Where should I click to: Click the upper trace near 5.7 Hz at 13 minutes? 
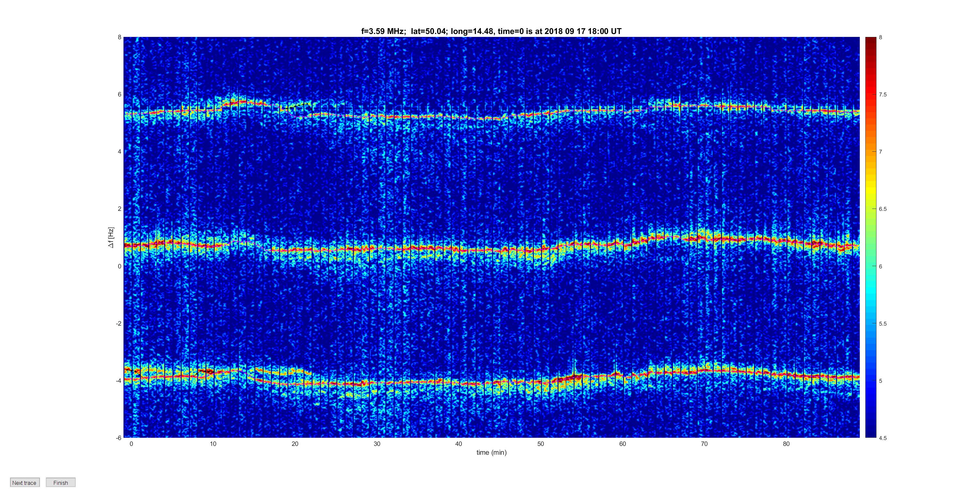(238, 102)
